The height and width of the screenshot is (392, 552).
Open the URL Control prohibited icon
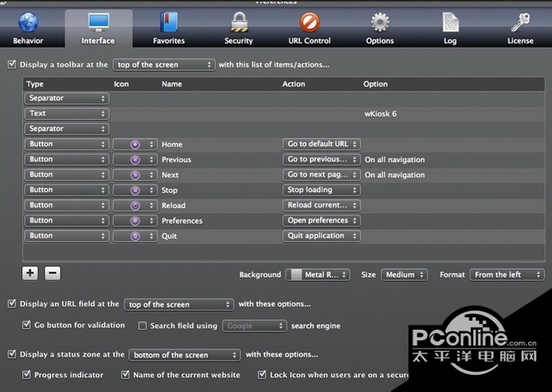click(309, 23)
